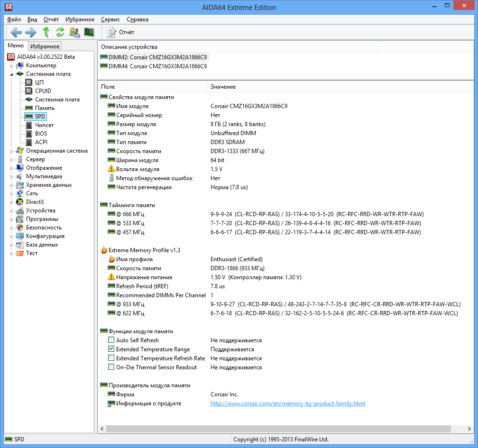Click the Поле column header
This screenshot has width=478, height=448.
tap(152, 87)
